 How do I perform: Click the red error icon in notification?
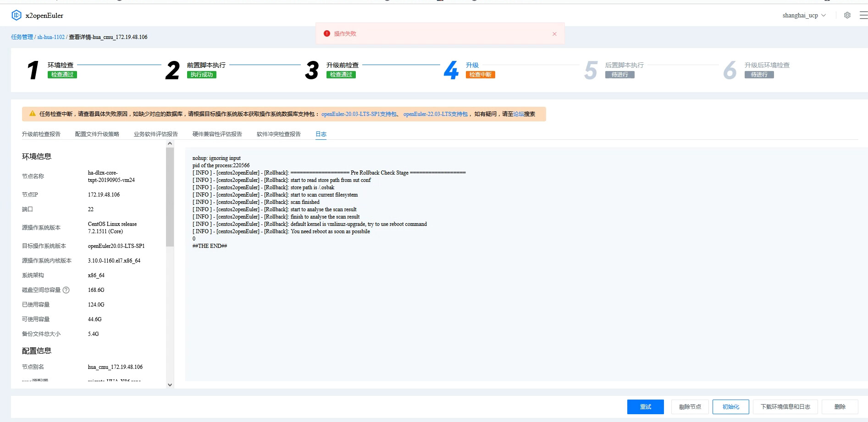[x=327, y=33]
